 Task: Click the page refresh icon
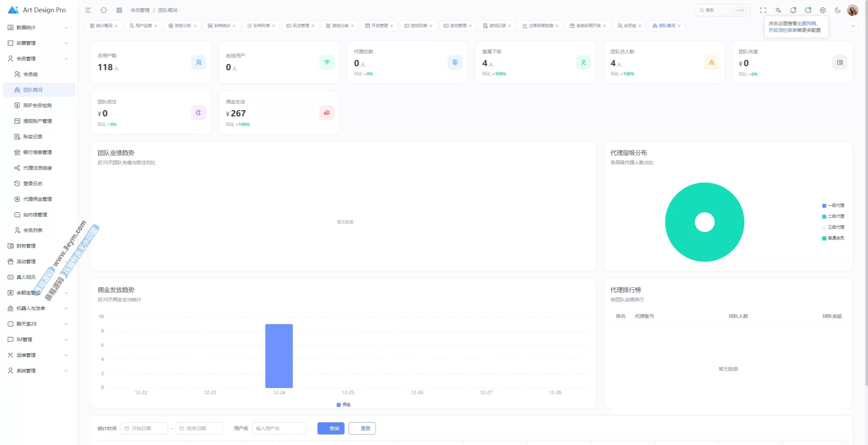click(x=104, y=10)
